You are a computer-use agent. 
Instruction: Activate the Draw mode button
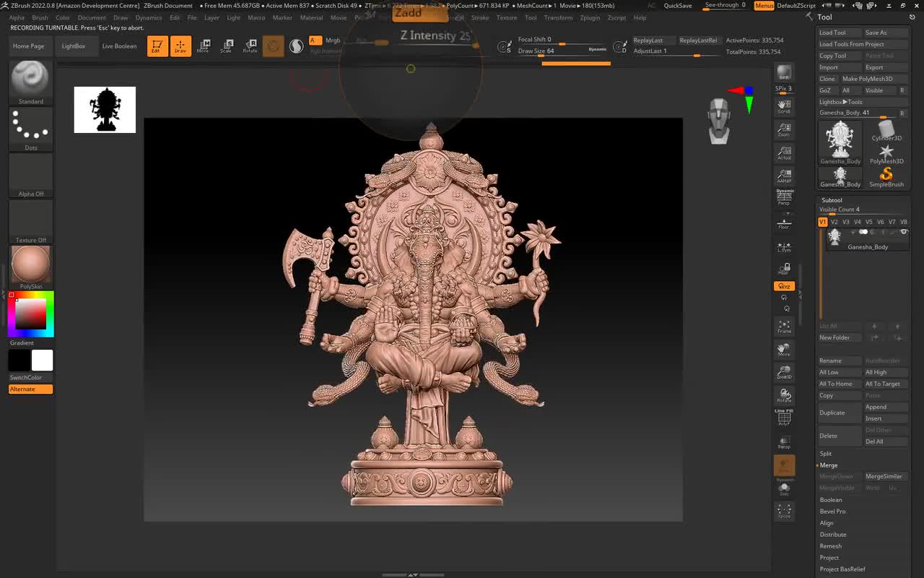[180, 46]
